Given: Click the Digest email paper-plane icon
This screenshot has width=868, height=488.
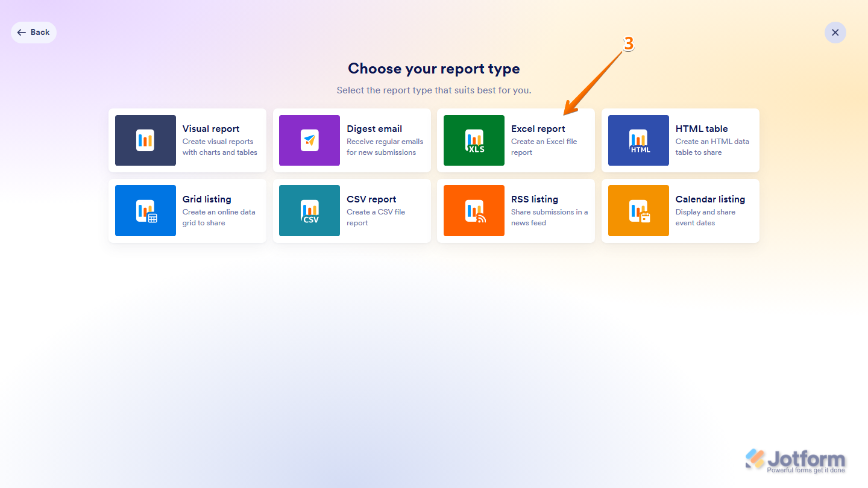Looking at the screenshot, I should (309, 140).
